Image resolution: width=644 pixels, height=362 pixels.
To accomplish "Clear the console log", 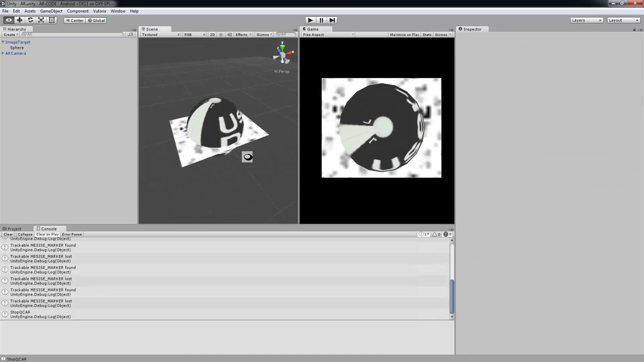I will pyautogui.click(x=8, y=234).
